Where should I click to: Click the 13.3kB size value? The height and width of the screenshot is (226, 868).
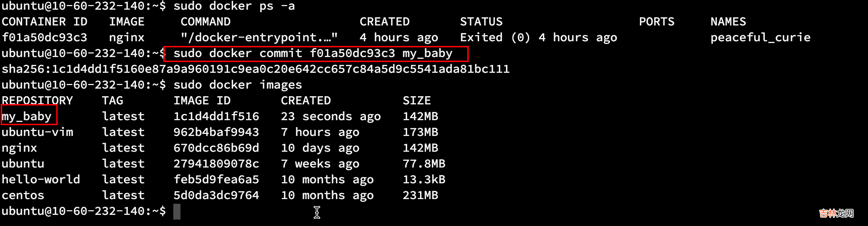click(x=424, y=180)
